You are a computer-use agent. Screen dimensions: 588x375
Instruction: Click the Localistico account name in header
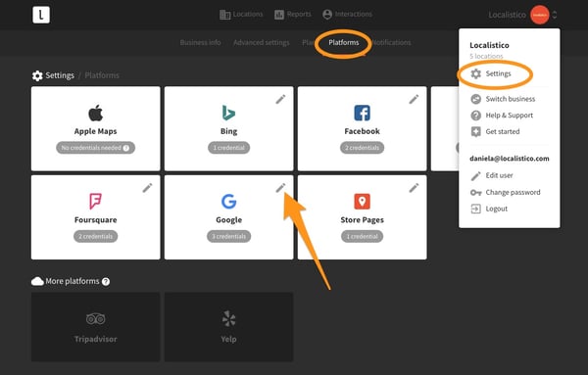(507, 15)
